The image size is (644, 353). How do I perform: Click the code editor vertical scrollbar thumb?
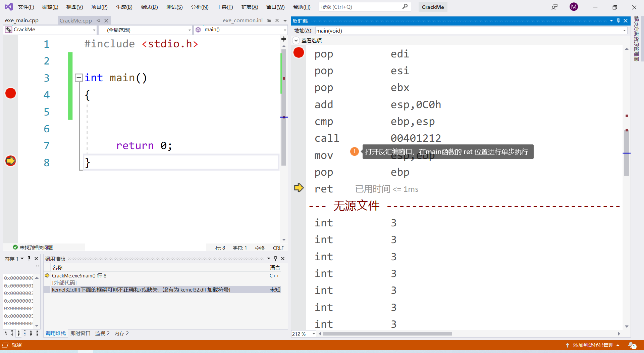pos(284,107)
